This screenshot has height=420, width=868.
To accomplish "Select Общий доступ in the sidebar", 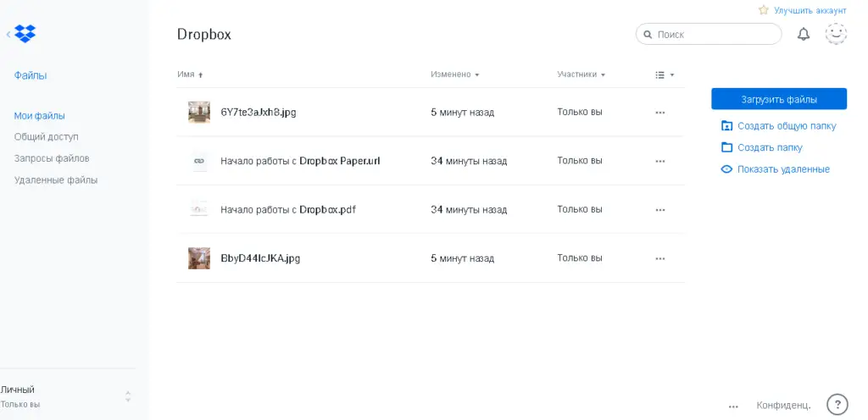I will (x=46, y=136).
